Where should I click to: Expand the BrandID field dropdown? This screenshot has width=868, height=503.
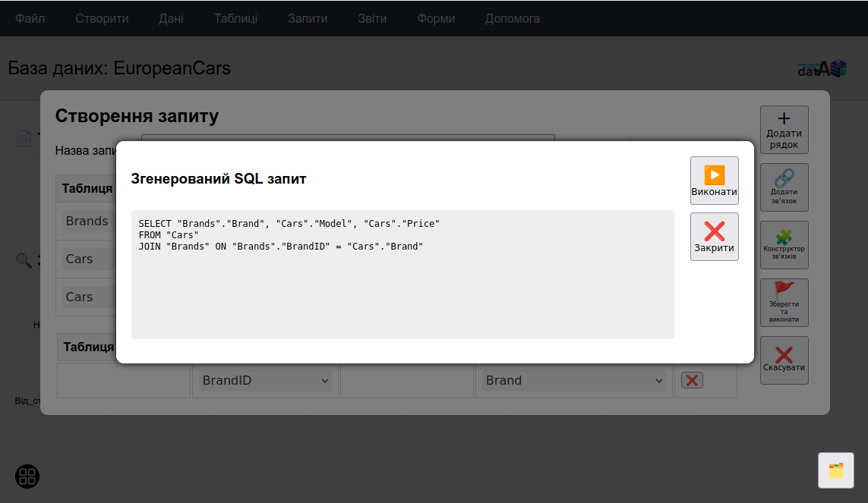click(x=265, y=380)
